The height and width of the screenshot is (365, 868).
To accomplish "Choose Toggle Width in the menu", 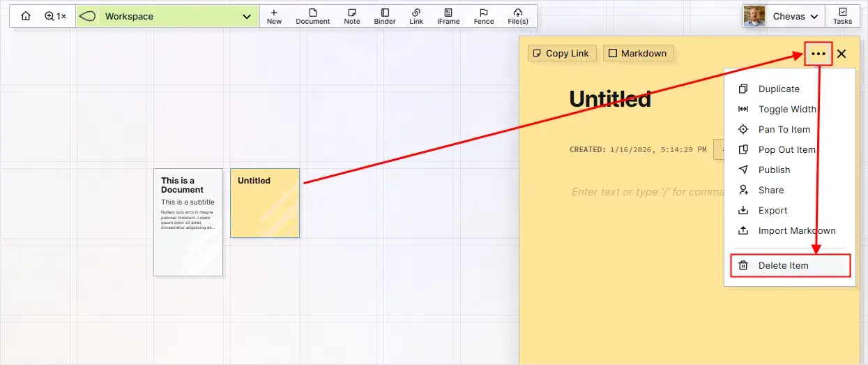I will (787, 109).
